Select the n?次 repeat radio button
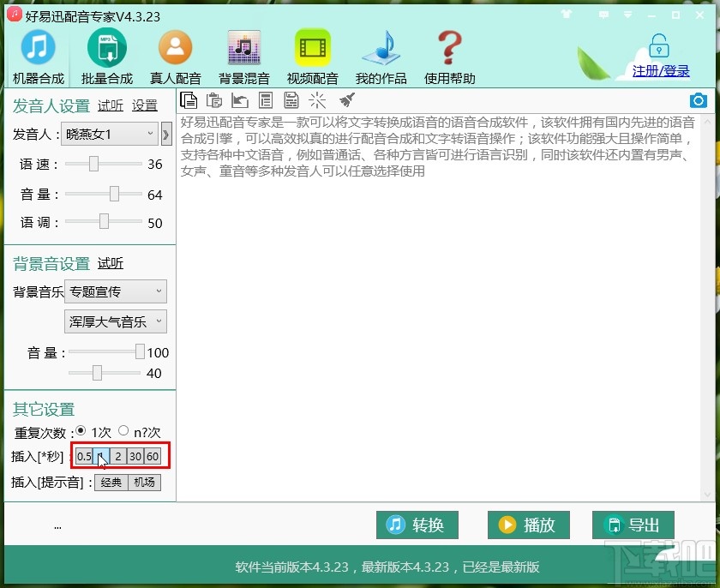Viewport: 720px width, 588px height. 123,430
